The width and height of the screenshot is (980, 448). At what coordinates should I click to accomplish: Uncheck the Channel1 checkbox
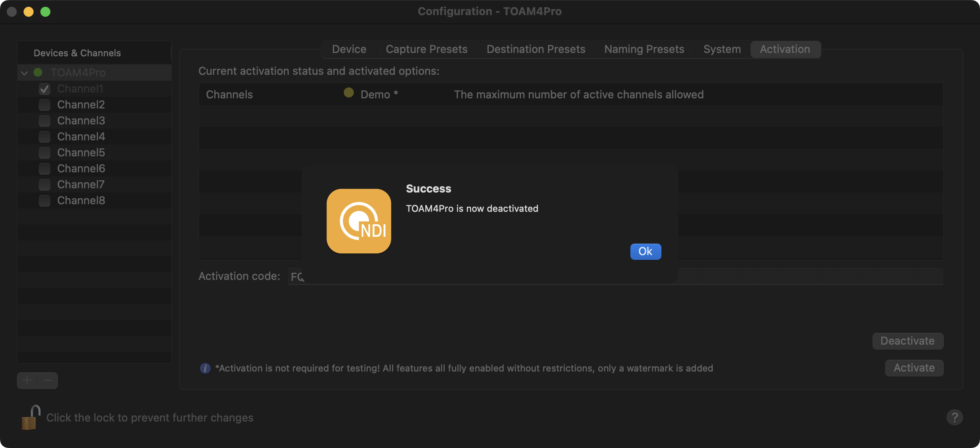[x=45, y=89]
